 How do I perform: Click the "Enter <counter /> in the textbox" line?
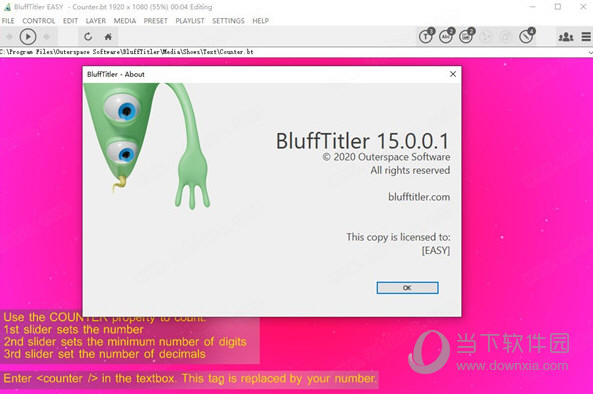[x=190, y=378]
